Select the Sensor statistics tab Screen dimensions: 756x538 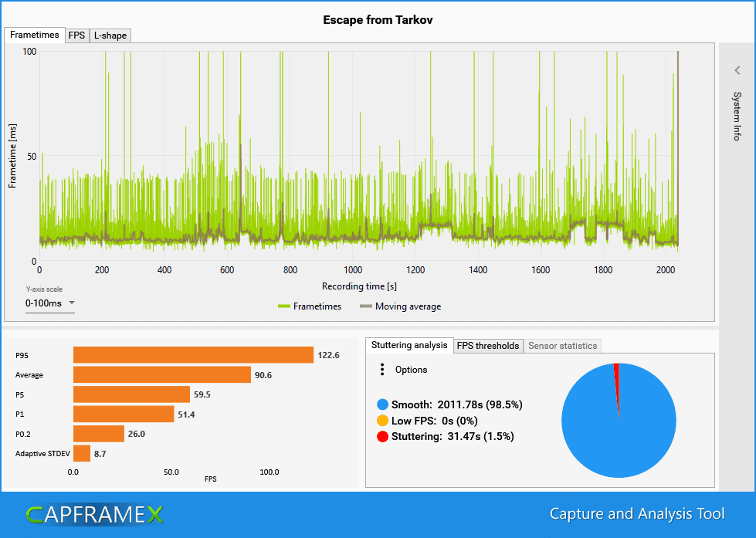coord(563,346)
